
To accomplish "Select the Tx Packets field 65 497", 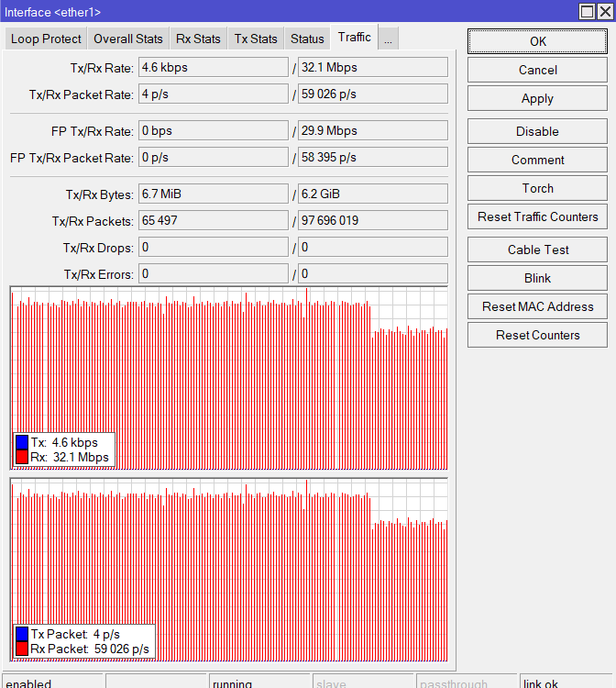I will point(214,220).
